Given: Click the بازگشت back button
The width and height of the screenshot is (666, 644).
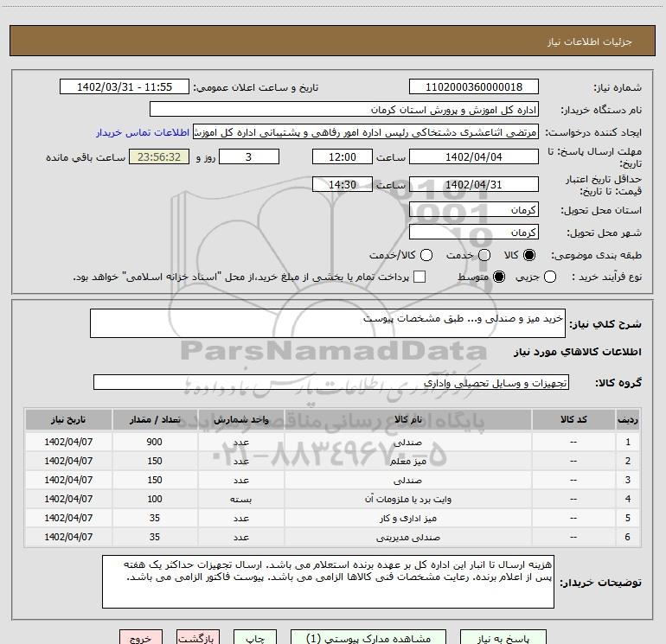Looking at the screenshot, I should tap(198, 638).
